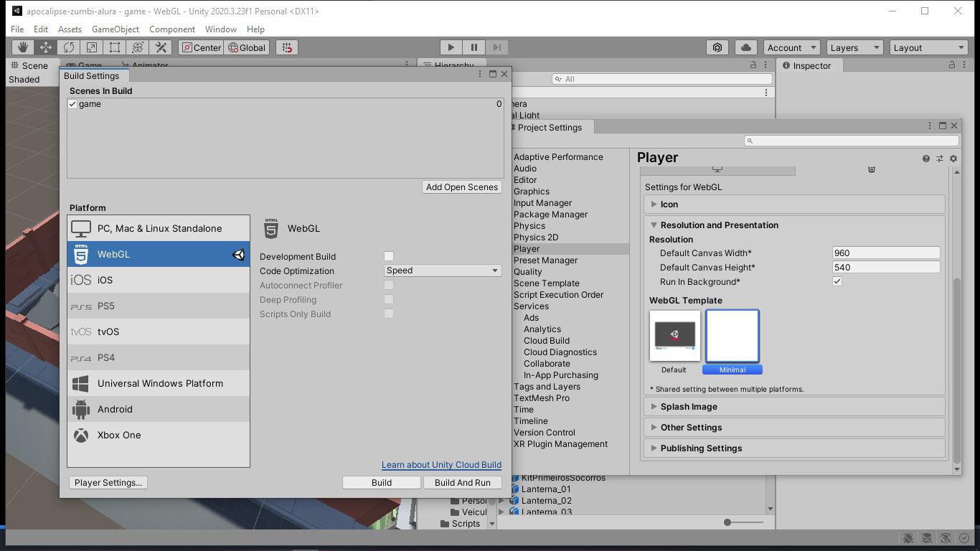980x551 pixels.
Task: Open the Layout dropdown
Action: [x=928, y=47]
